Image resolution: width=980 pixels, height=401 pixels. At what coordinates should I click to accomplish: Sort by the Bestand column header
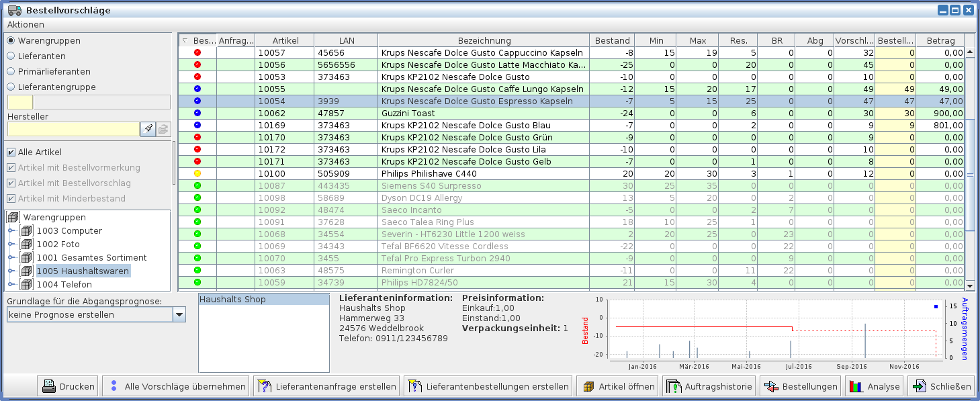tap(612, 40)
